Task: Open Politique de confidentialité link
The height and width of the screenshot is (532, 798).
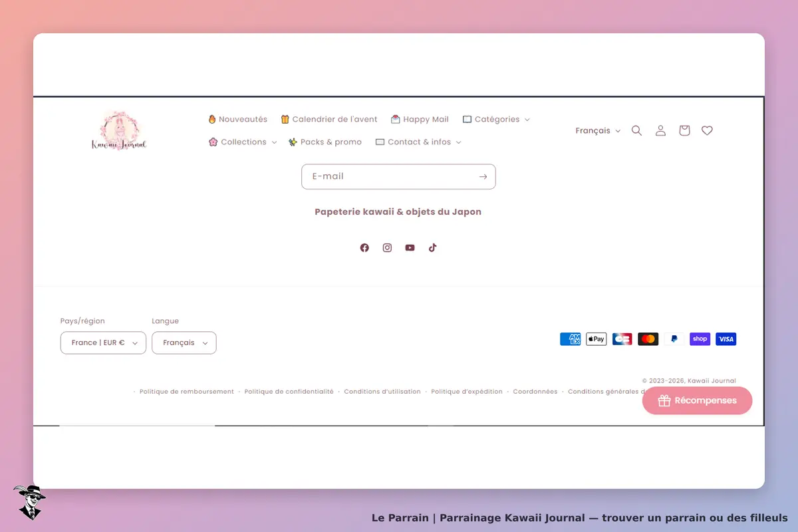Action: click(x=289, y=392)
